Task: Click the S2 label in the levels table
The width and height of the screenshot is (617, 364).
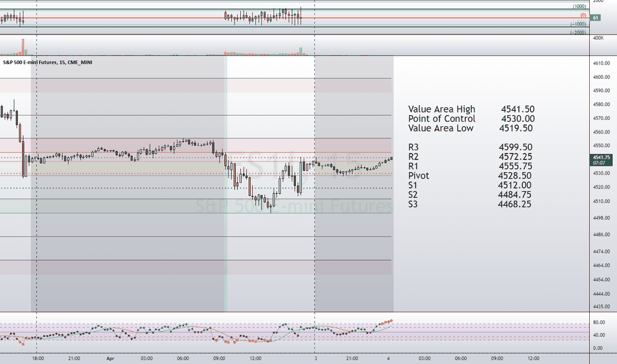Action: pyautogui.click(x=413, y=195)
